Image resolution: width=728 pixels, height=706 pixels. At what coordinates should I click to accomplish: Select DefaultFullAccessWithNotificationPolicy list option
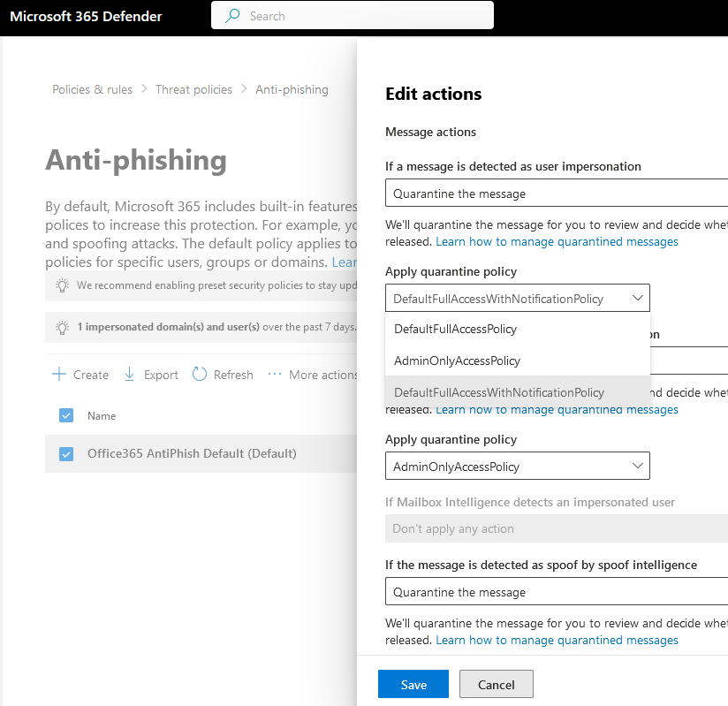click(499, 392)
